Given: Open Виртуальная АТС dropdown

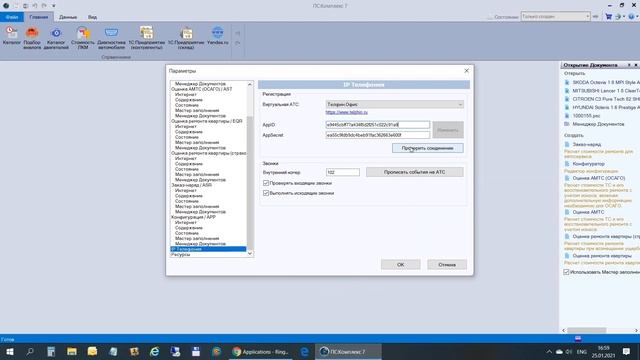Looking at the screenshot, I should (x=394, y=104).
